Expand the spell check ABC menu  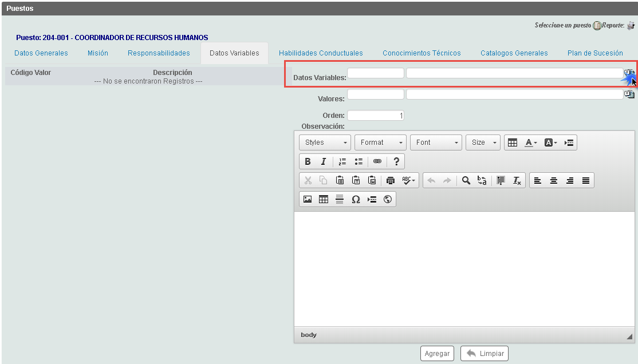tap(408, 181)
